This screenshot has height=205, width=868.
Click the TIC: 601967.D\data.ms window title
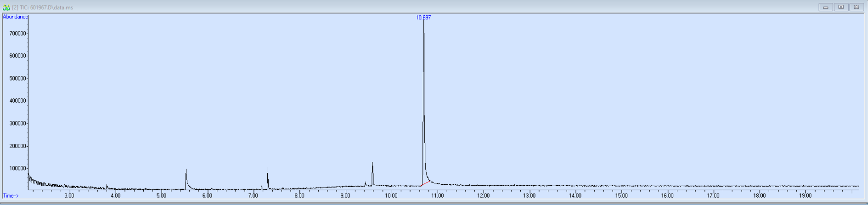(x=42, y=8)
